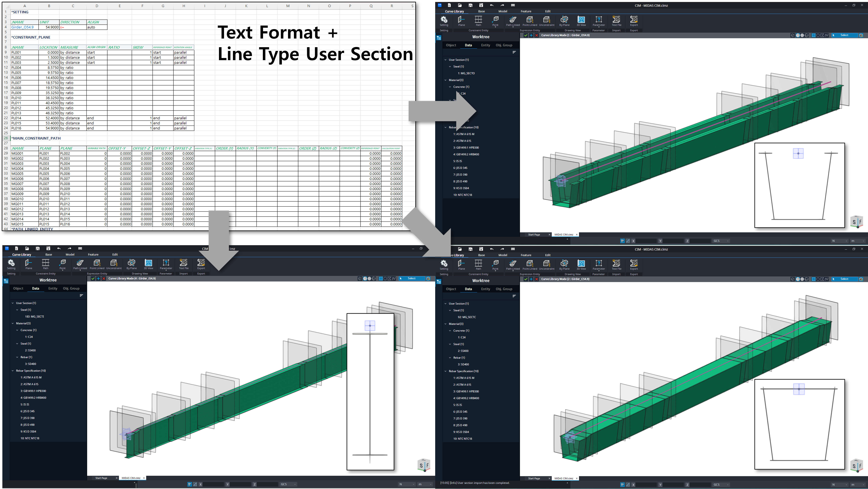The width and height of the screenshot is (868, 489).
Task: Import a Text File in Girder_O54.9 window
Action: coord(616,21)
